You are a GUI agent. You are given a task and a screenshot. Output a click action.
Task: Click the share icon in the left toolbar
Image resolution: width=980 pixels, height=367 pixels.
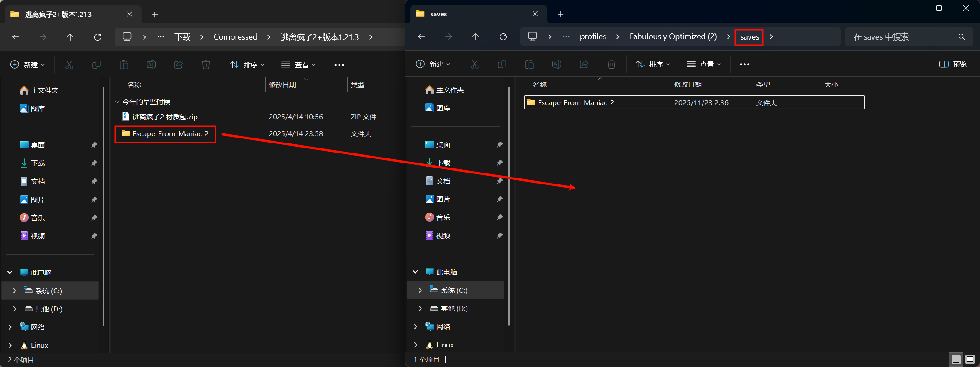[179, 65]
